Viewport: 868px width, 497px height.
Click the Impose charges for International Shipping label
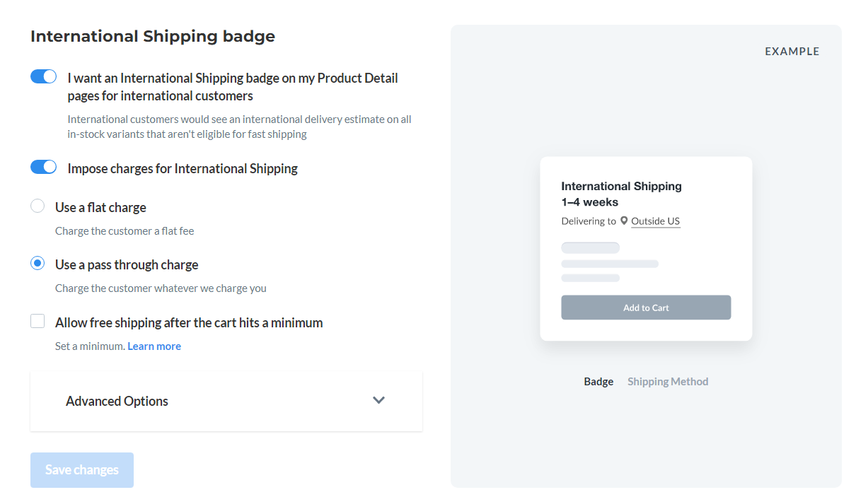point(183,168)
